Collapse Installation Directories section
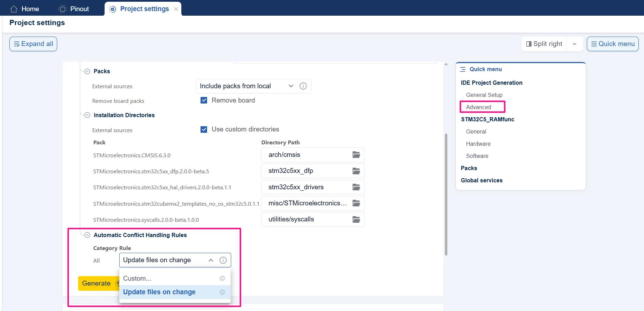 click(x=87, y=115)
